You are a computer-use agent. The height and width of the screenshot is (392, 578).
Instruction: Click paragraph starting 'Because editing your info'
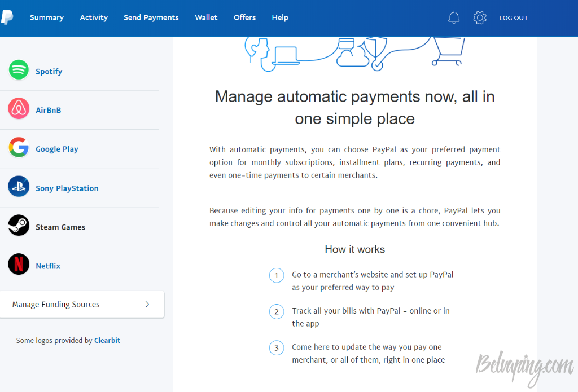click(354, 217)
